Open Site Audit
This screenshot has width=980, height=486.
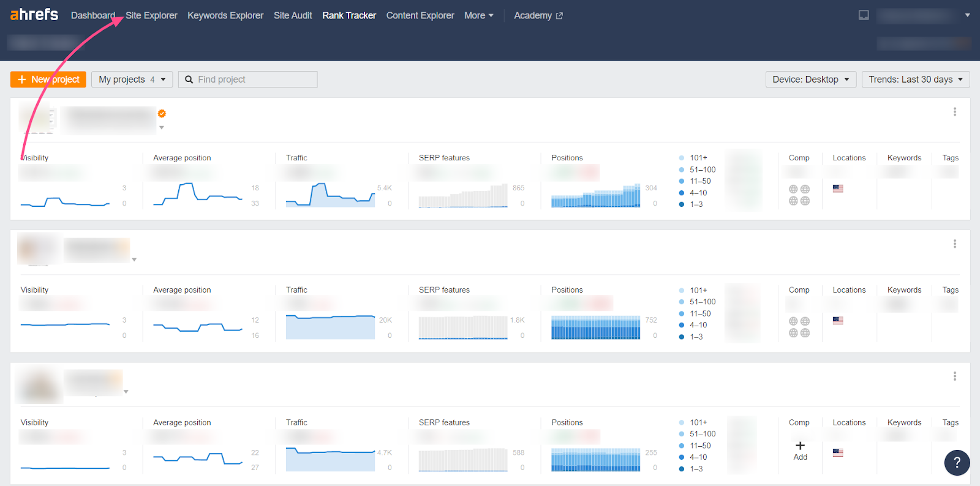pyautogui.click(x=293, y=15)
